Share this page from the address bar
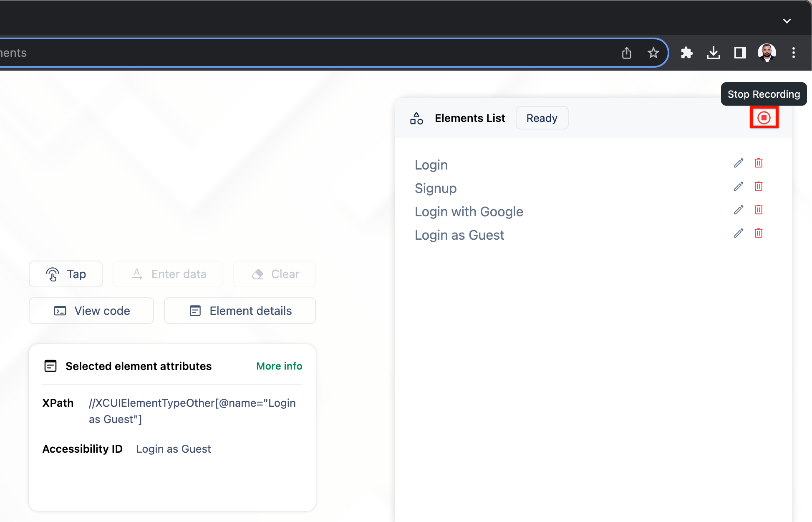The width and height of the screenshot is (812, 522). 627,53
